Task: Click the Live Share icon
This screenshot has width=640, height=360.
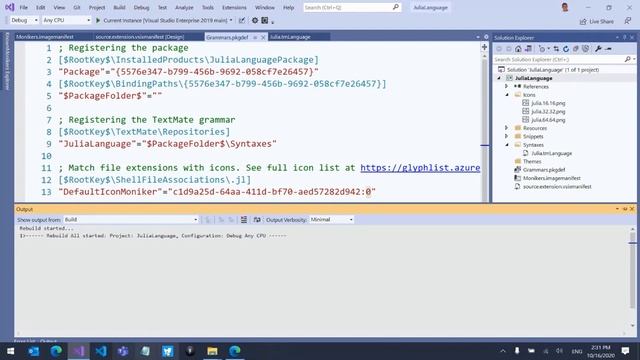Action: [x=583, y=21]
